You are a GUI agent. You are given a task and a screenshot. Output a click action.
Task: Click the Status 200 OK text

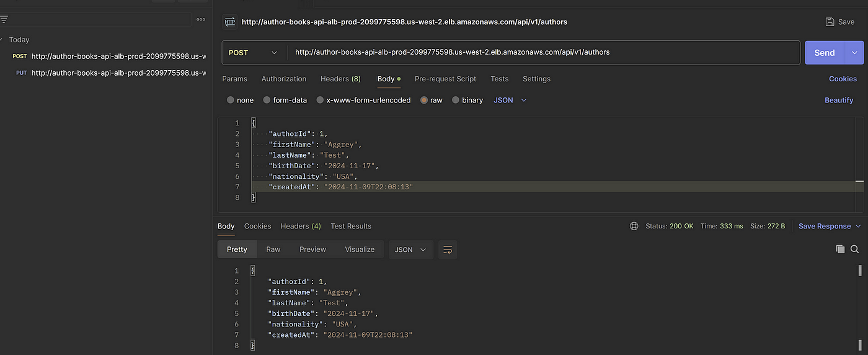coord(670,226)
